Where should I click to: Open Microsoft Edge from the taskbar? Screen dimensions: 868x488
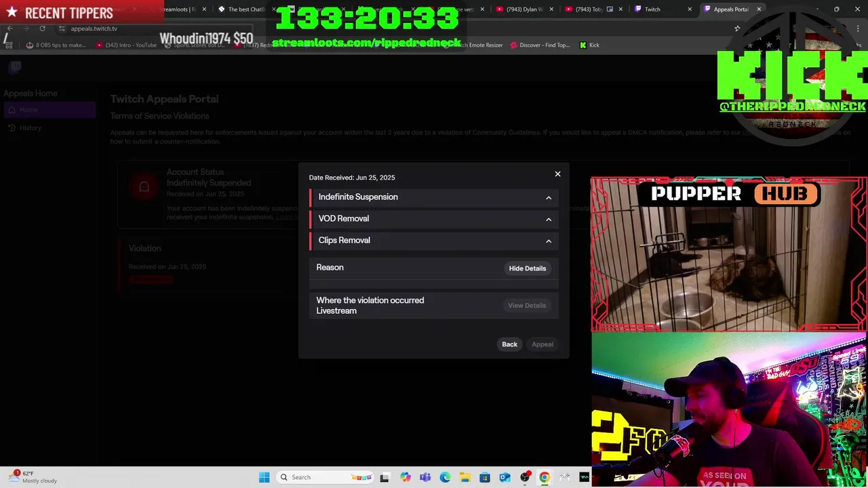tap(445, 477)
